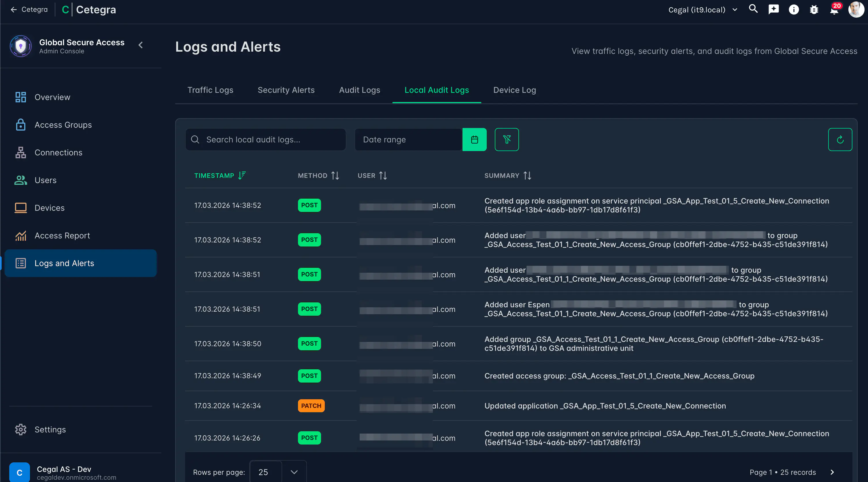The image size is (868, 482).
Task: Click the Date range input
Action: click(408, 140)
